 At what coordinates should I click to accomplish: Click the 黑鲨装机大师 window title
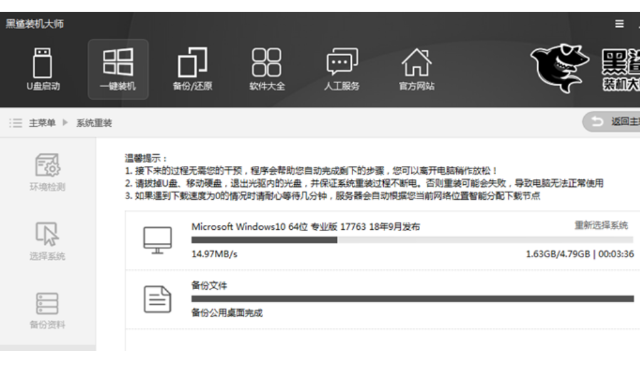tap(35, 24)
